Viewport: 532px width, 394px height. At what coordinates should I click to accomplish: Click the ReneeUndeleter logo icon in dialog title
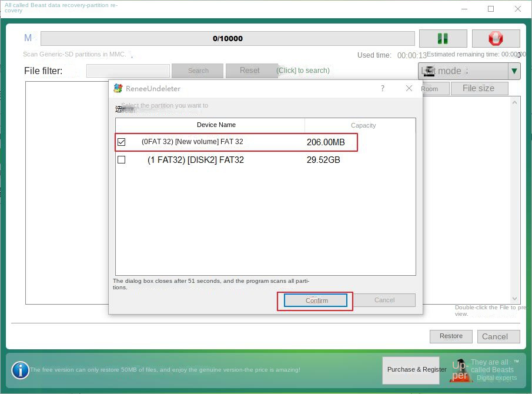coord(118,88)
